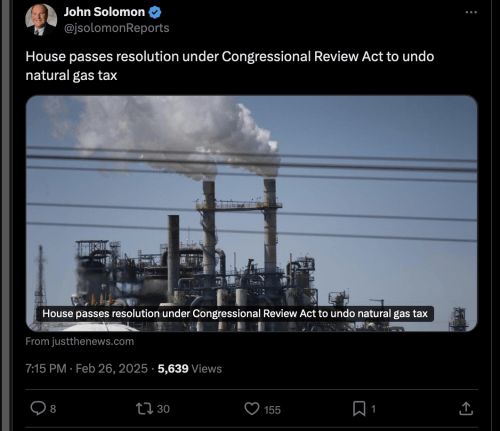This screenshot has height=431, width=500.
Task: Open the share upload icon
Action: pos(466,409)
